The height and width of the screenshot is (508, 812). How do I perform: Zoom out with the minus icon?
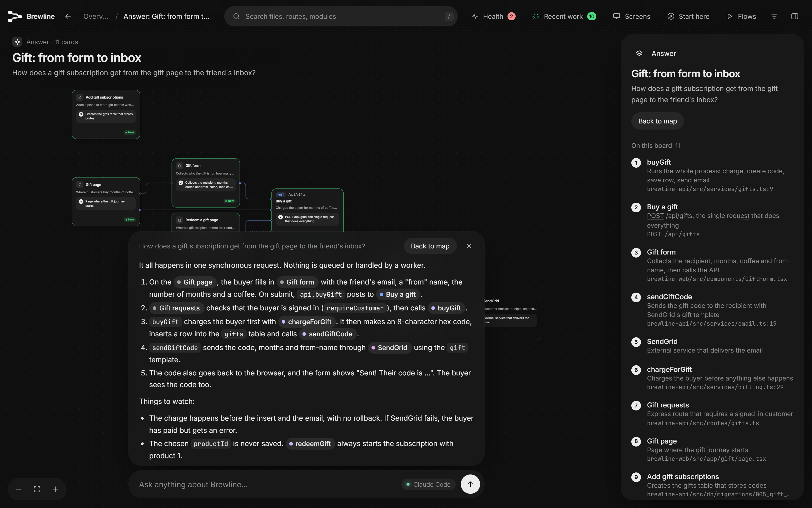[19, 489]
